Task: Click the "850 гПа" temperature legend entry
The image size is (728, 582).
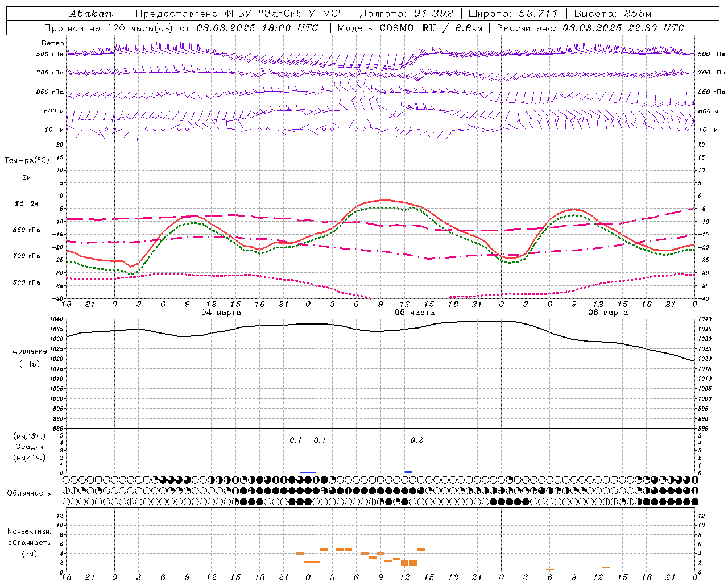Action: pos(27,232)
